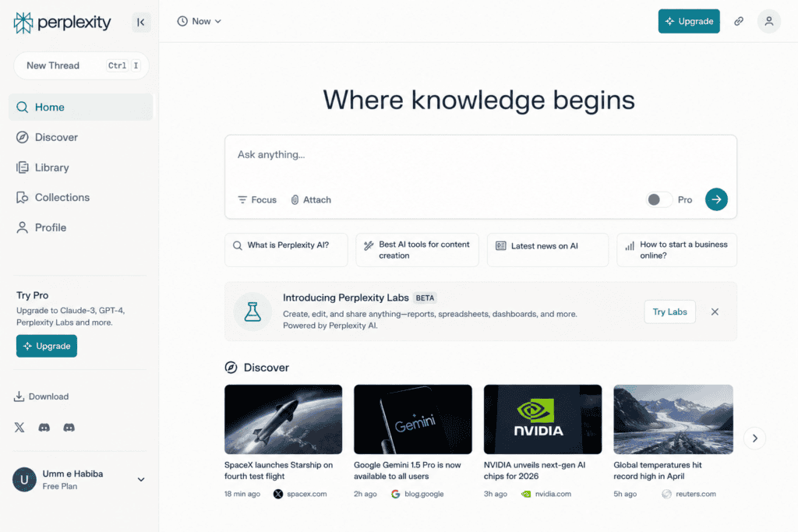Select 'What is Perplexity AI?' suggestion
Viewport: 798px width, 532px height.
coord(286,250)
